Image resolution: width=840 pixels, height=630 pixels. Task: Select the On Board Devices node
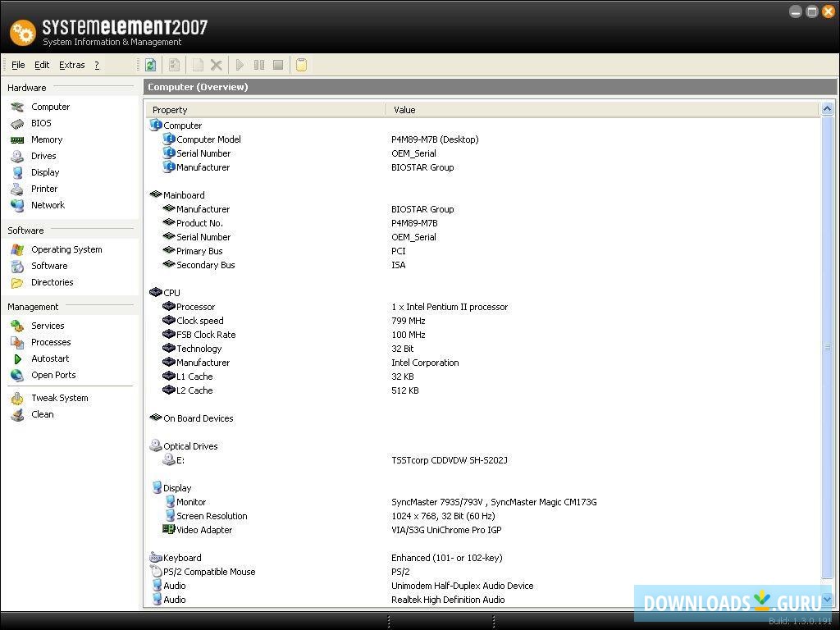(x=199, y=418)
